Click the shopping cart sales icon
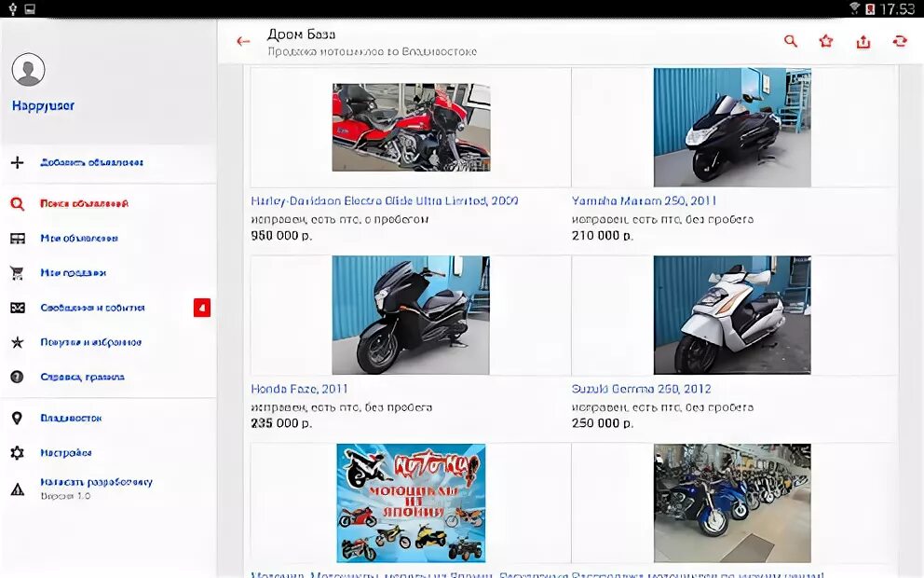 pyautogui.click(x=18, y=273)
